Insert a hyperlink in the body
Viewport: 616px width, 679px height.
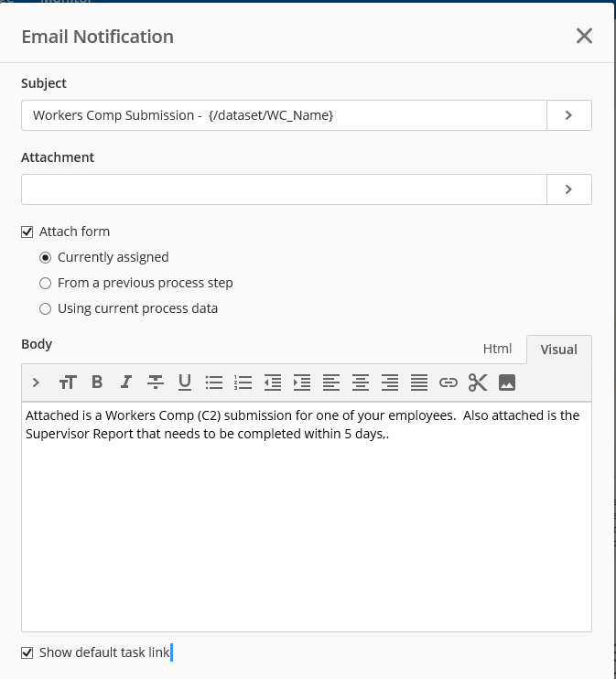click(x=448, y=382)
